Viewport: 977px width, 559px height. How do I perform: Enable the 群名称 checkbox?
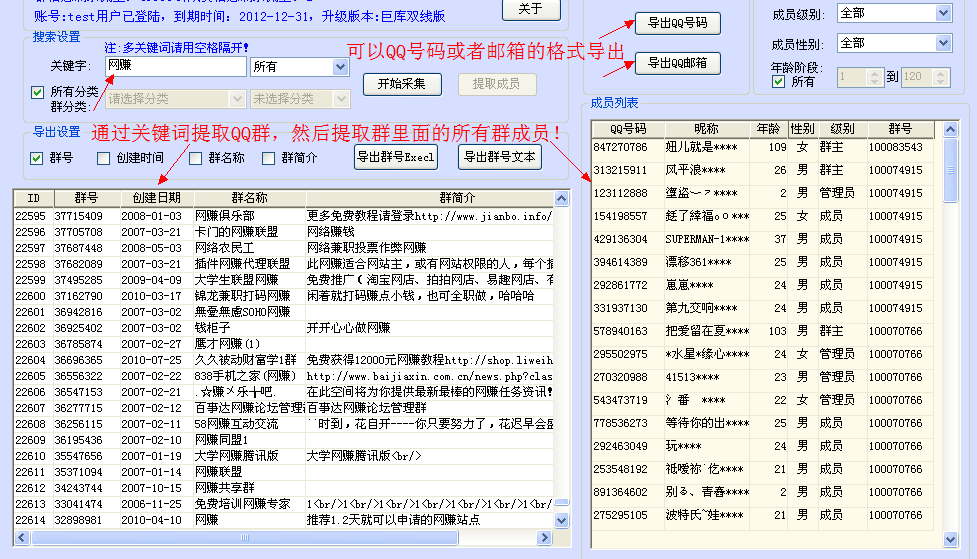[196, 158]
